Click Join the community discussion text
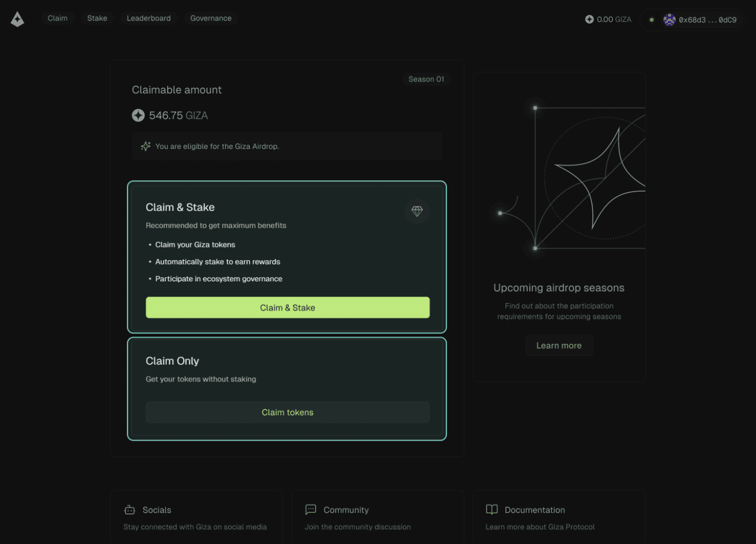 tap(357, 527)
